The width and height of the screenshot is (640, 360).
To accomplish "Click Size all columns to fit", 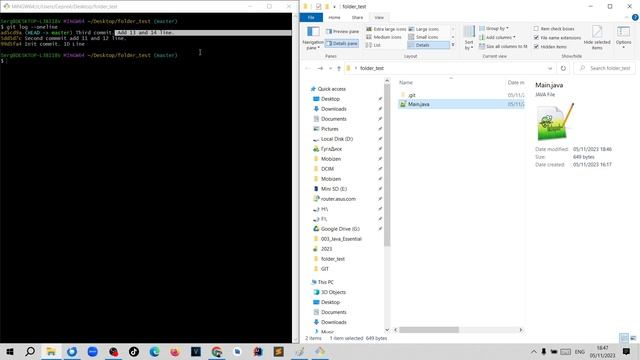I will 503,47.
